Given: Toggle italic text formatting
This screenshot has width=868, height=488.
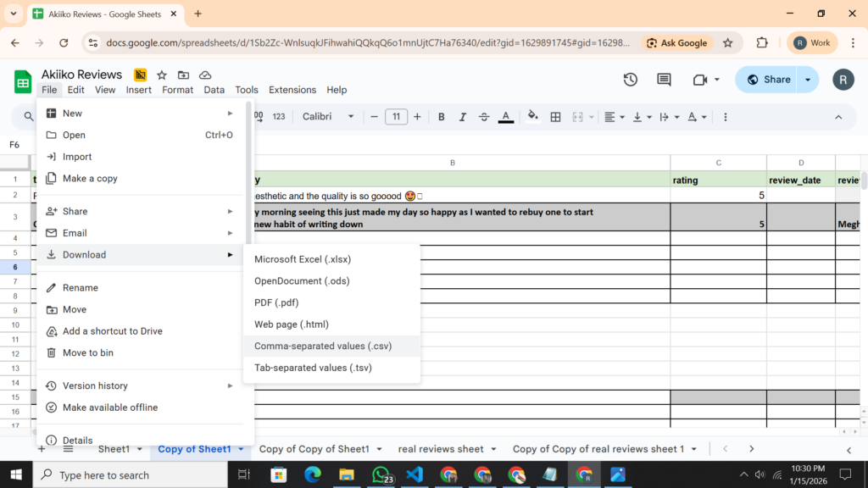Looking at the screenshot, I should [462, 117].
